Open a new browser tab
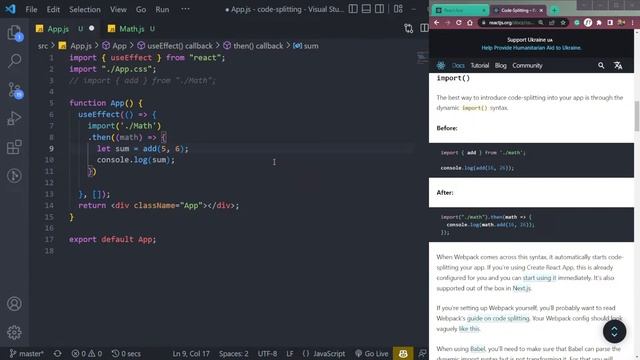 554,10
